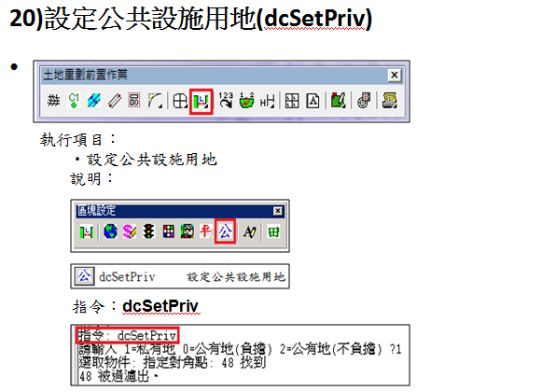Click the colored grid icon in 區塊設定
Viewport: 542px width, 392px height.
pyautogui.click(x=168, y=231)
